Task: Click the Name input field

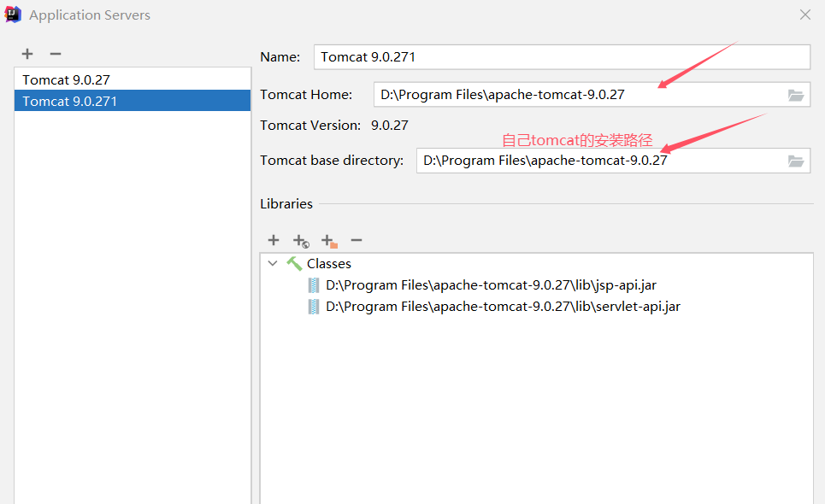Action: point(562,56)
